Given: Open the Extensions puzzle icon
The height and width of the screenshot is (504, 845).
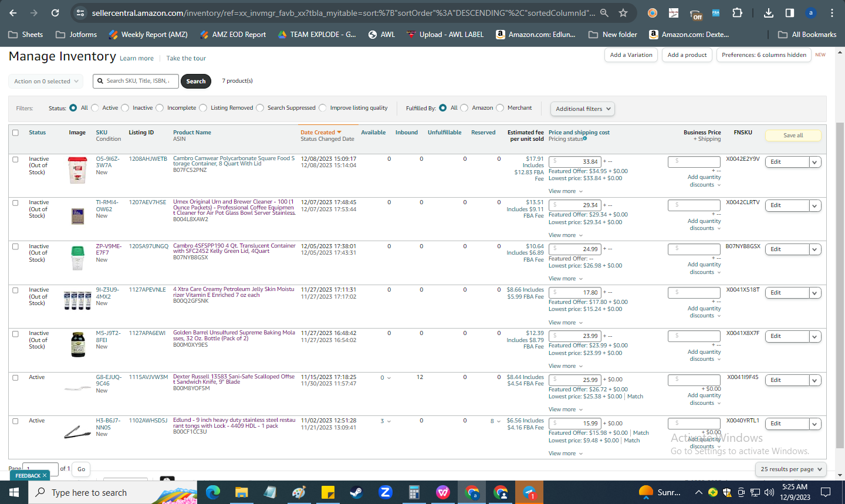Looking at the screenshot, I should pos(738,12).
